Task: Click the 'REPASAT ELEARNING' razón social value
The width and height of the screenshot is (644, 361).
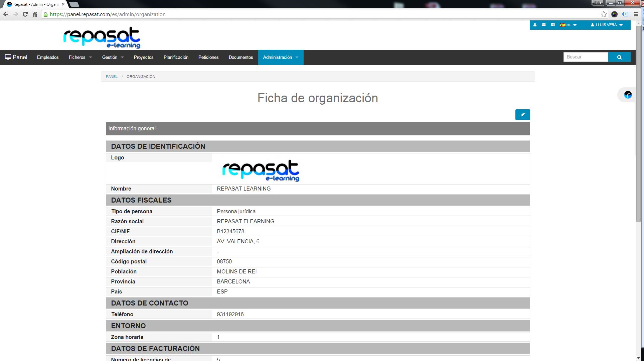Action: point(246,222)
